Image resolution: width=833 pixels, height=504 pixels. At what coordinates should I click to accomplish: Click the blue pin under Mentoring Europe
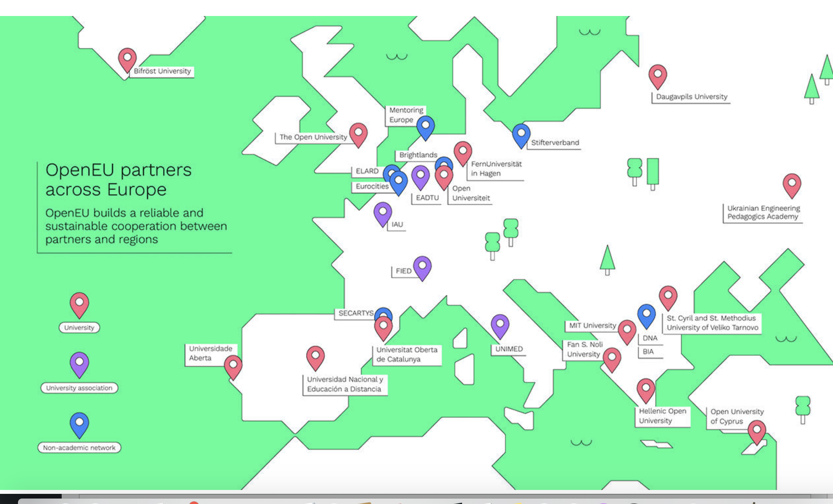click(425, 128)
